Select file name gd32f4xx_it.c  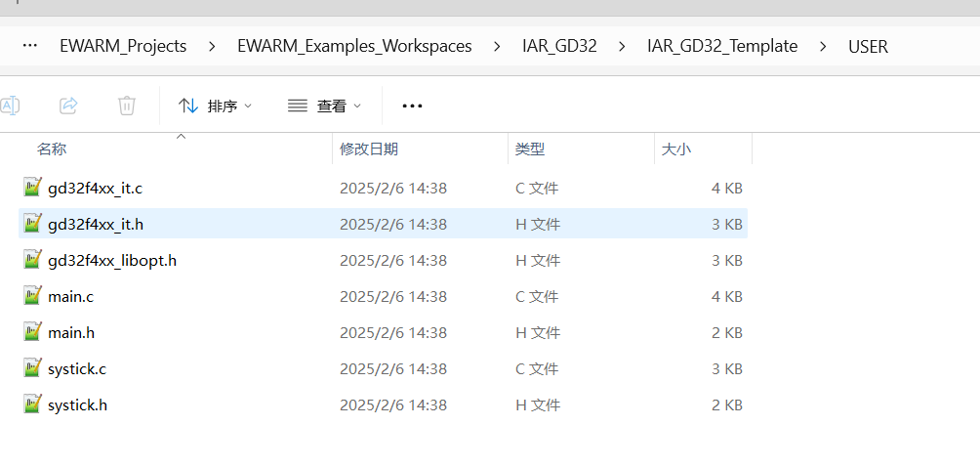pos(95,188)
